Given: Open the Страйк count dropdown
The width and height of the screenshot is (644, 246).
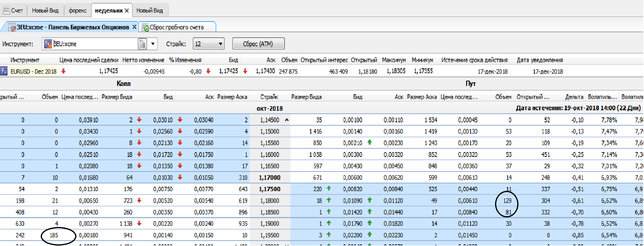Looking at the screenshot, I should (208, 44).
